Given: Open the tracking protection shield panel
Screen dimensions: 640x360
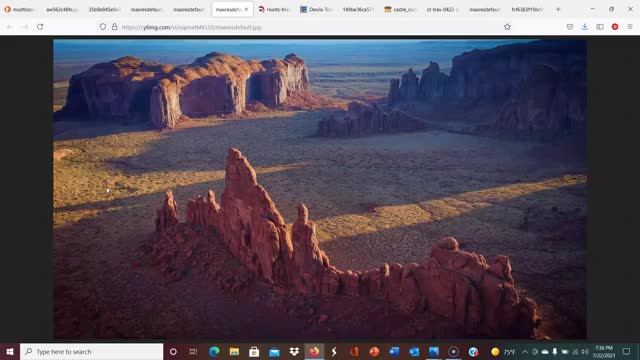Looking at the screenshot, I should point(103,27).
